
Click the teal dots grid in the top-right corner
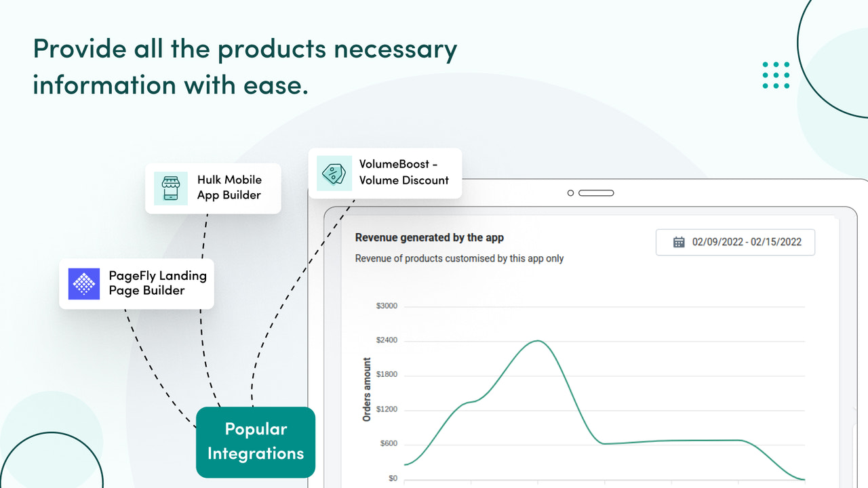[775, 75]
